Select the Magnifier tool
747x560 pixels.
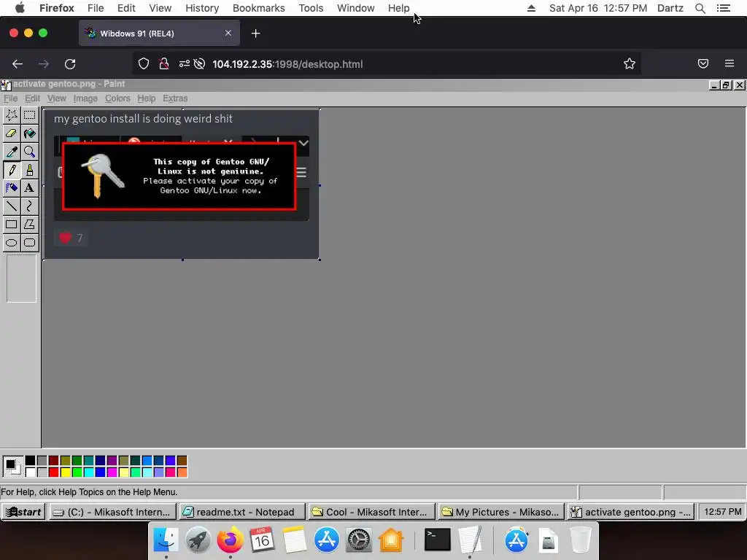click(x=29, y=152)
